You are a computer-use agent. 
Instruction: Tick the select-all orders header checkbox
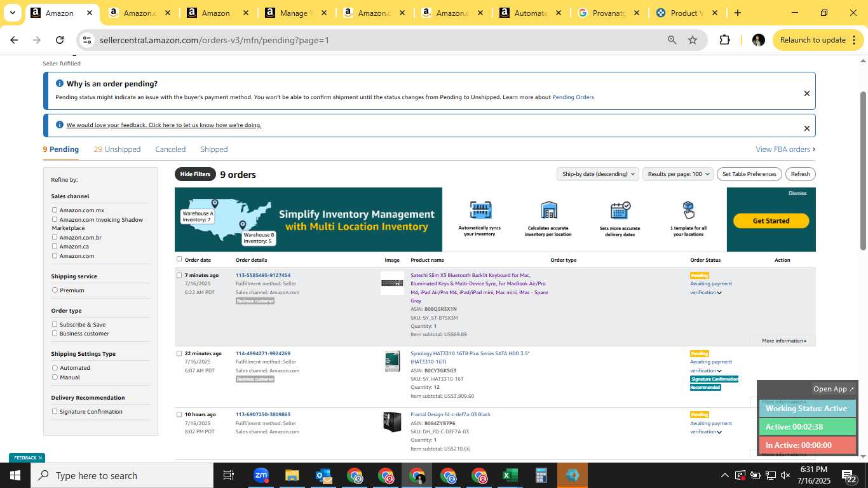click(179, 259)
